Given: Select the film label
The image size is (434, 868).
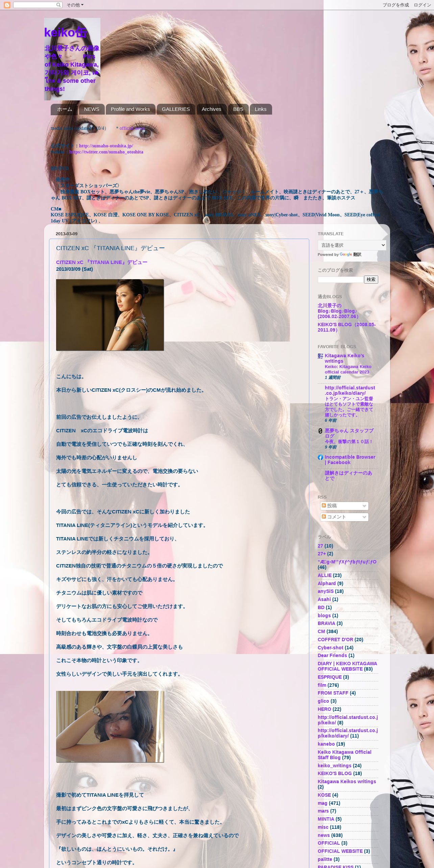Looking at the screenshot, I should (322, 685).
